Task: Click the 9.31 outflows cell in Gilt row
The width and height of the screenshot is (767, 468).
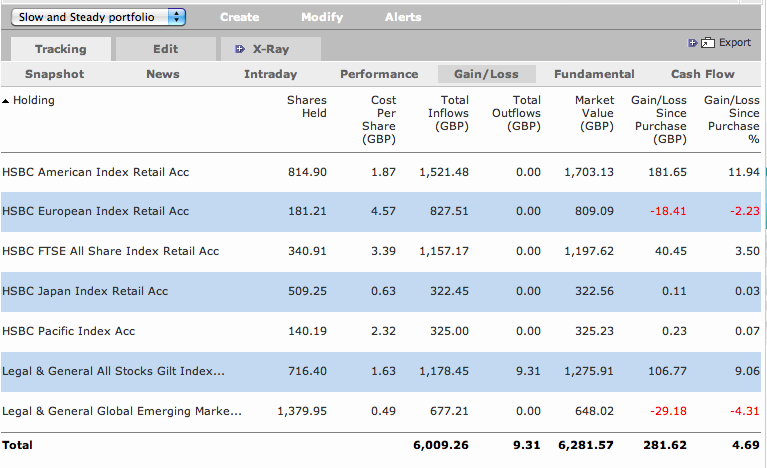Action: pos(528,371)
